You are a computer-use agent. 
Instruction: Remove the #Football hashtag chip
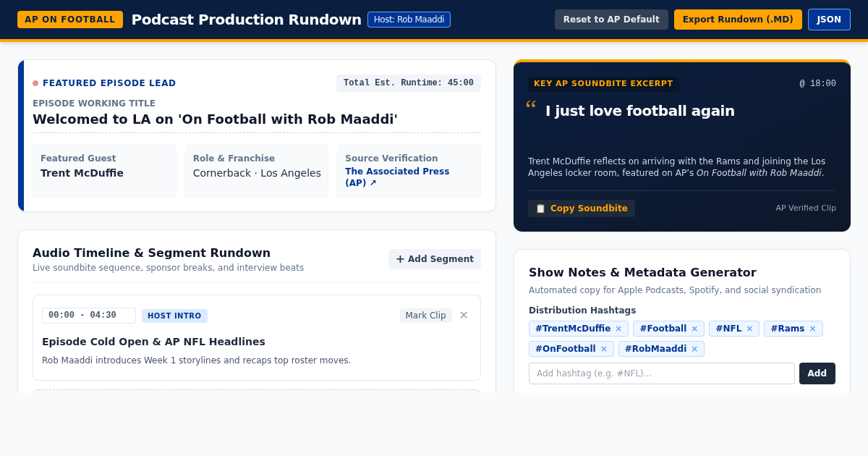pyautogui.click(x=694, y=329)
